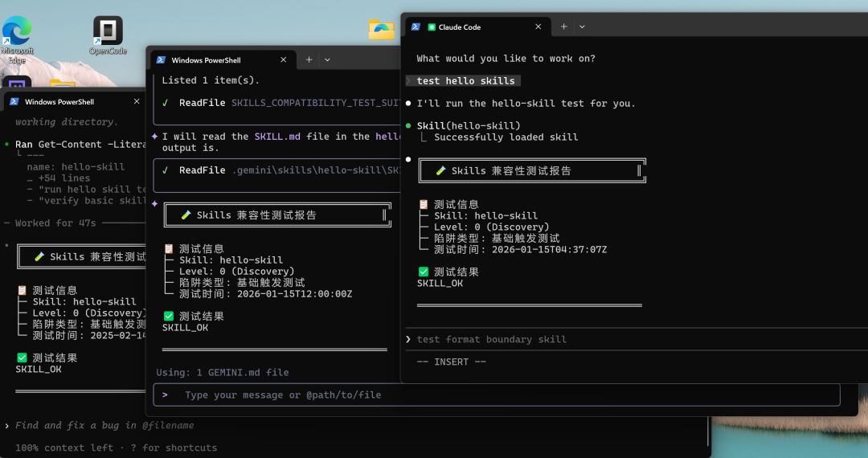Click the clipboard icon in the Claude Code window
Screen dimensions: 868x458
click(x=424, y=204)
